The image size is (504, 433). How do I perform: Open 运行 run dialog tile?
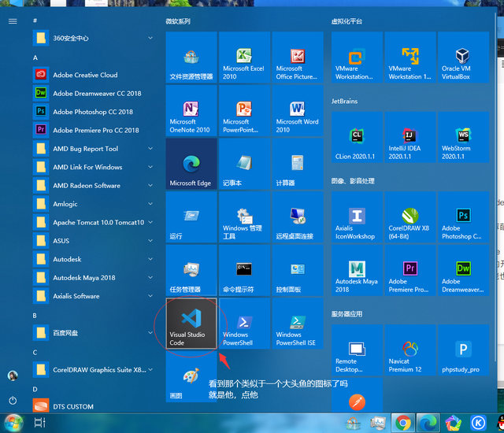[191, 217]
